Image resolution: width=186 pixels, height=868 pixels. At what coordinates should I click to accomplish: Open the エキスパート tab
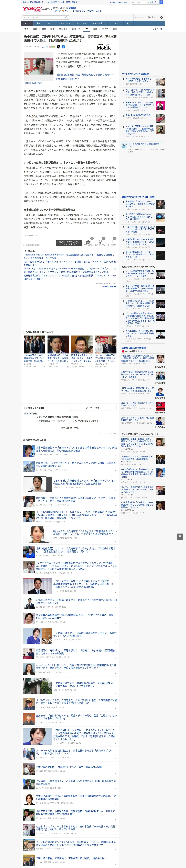(64, 24)
